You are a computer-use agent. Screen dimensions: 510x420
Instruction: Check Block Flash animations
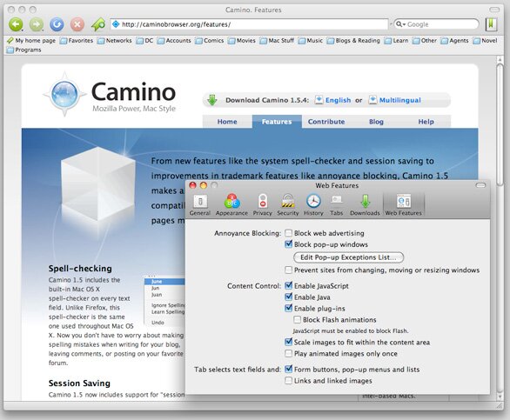coord(297,319)
